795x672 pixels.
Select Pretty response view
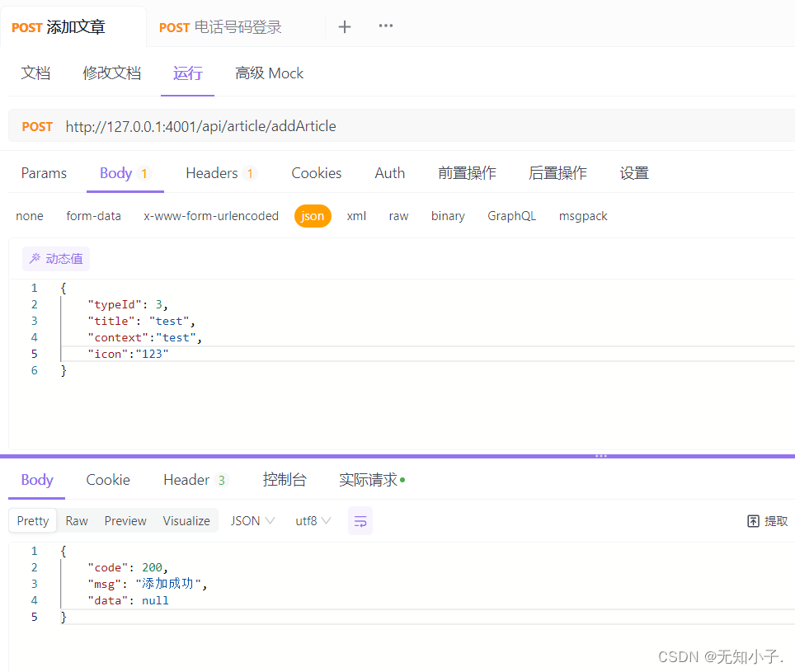tap(33, 520)
